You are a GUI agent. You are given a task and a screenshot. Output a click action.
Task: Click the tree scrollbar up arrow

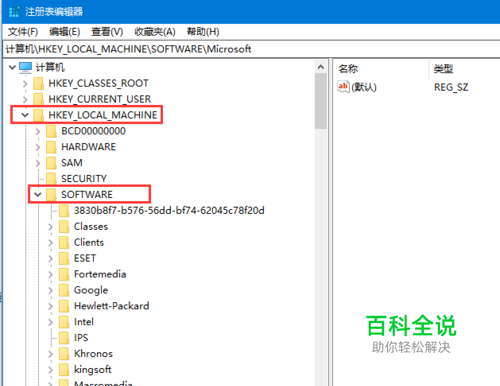321,67
